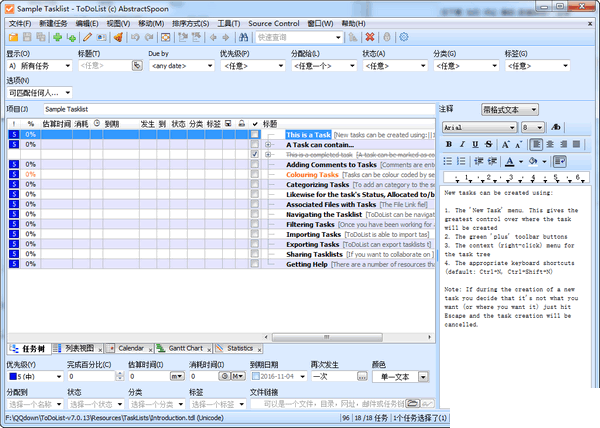Toggle bold in comments editor

pos(449,144)
